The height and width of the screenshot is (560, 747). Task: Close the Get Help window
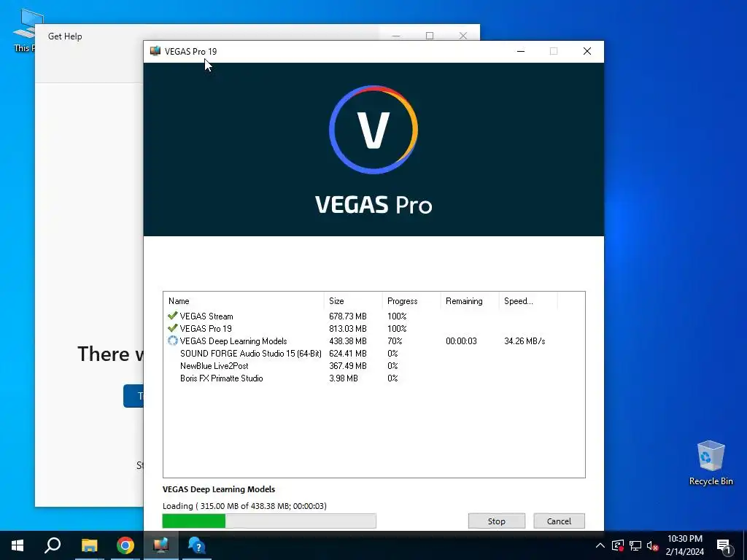pyautogui.click(x=463, y=36)
